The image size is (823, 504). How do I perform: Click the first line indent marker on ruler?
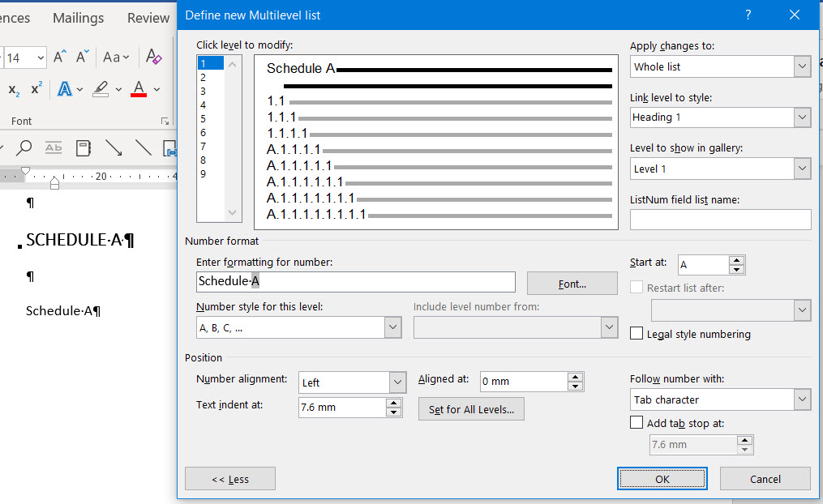tap(25, 171)
